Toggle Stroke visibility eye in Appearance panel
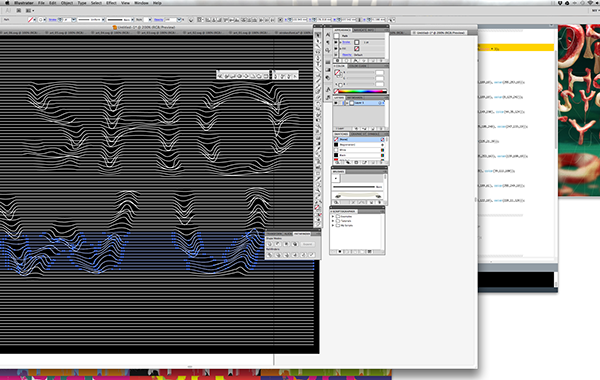Viewport: 600px width, 380px height. pos(336,42)
